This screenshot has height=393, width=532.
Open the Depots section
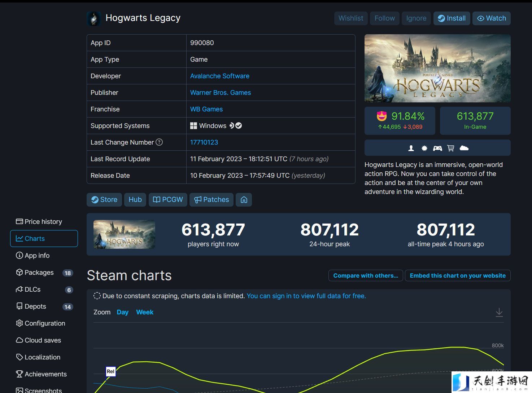(x=44, y=306)
